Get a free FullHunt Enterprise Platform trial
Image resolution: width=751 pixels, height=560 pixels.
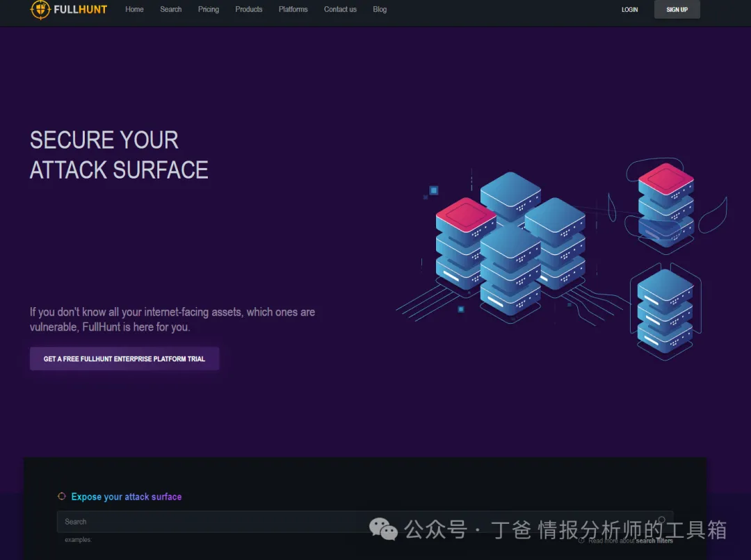click(x=124, y=359)
